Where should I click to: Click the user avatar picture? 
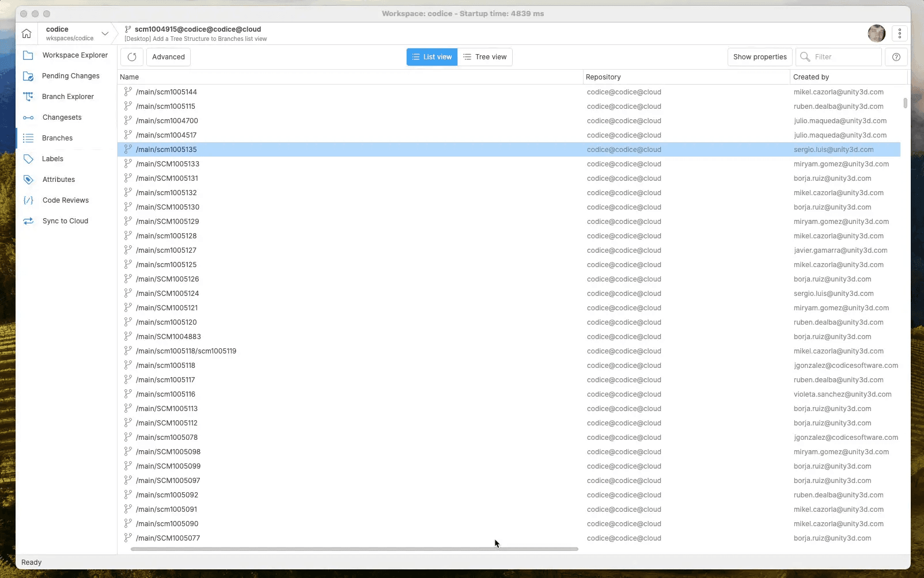(876, 33)
